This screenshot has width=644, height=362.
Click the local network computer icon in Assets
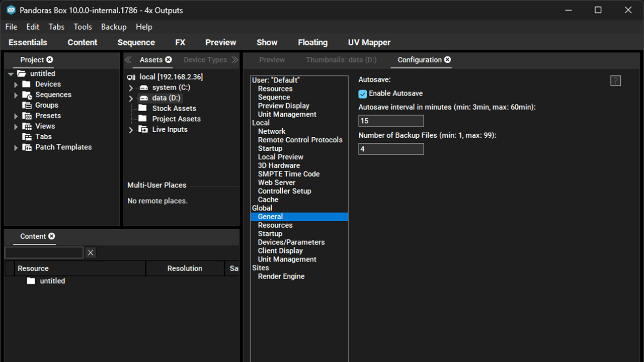pyautogui.click(x=131, y=77)
